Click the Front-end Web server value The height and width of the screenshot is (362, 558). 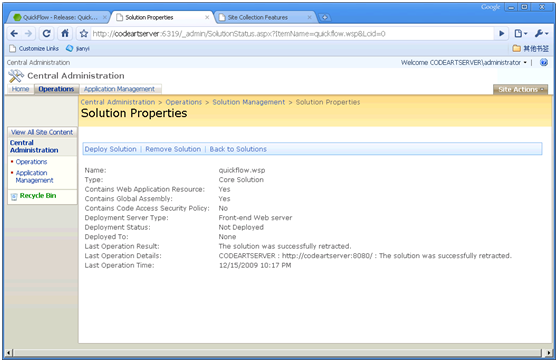coord(255,217)
